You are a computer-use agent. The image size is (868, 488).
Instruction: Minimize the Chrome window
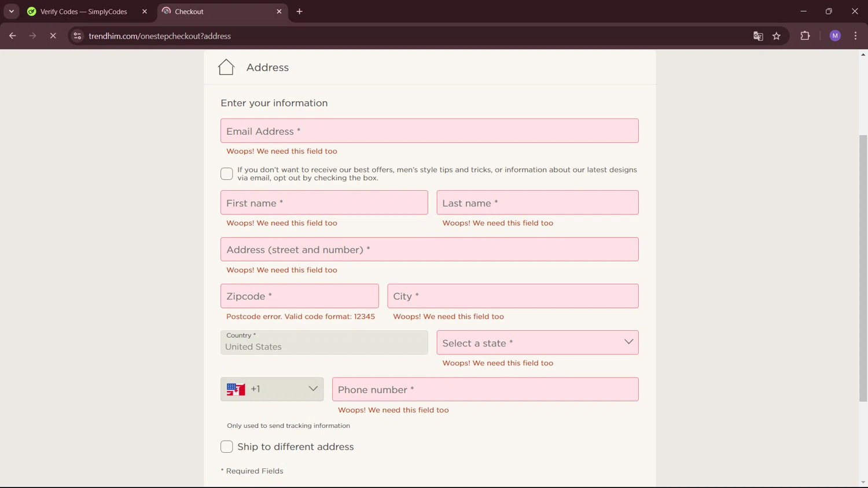pos(803,12)
